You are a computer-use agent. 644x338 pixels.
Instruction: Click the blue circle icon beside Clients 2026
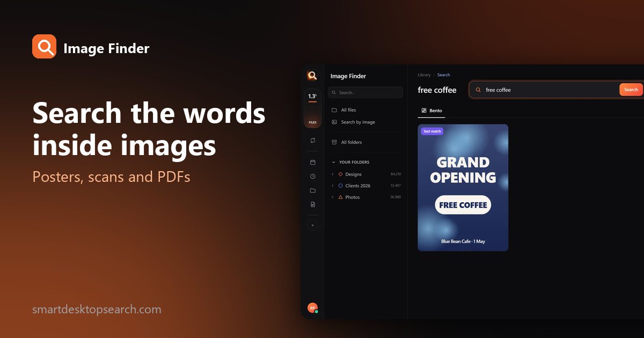[x=340, y=186]
